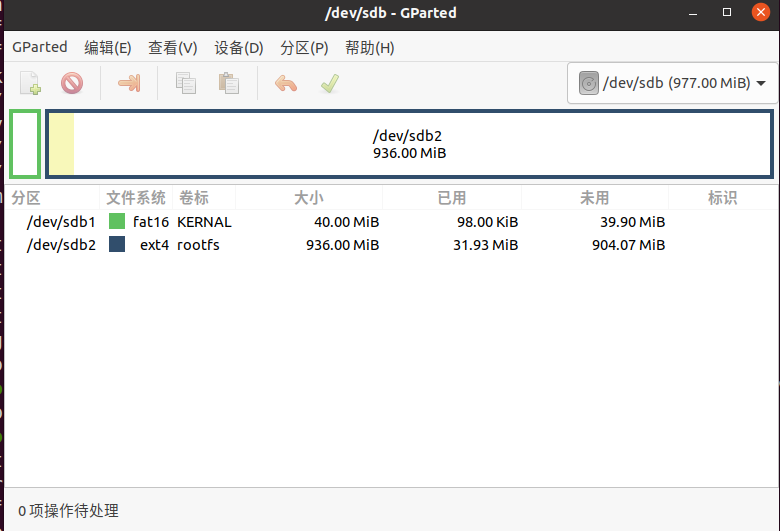This screenshot has height=531, width=780.
Task: Select the /dev/sdb2 partition row
Action: [x=391, y=245]
